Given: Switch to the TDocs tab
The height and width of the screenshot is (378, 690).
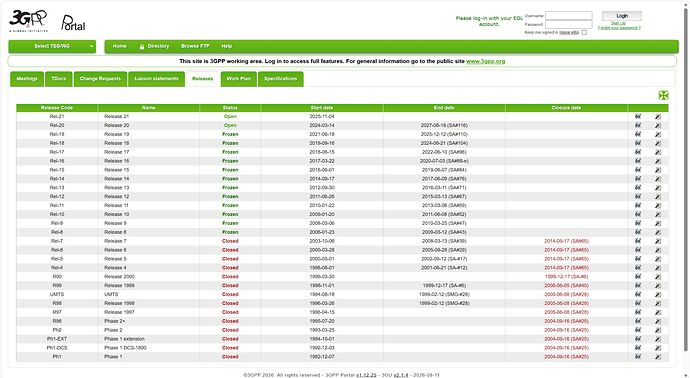Looking at the screenshot, I should click(x=59, y=79).
